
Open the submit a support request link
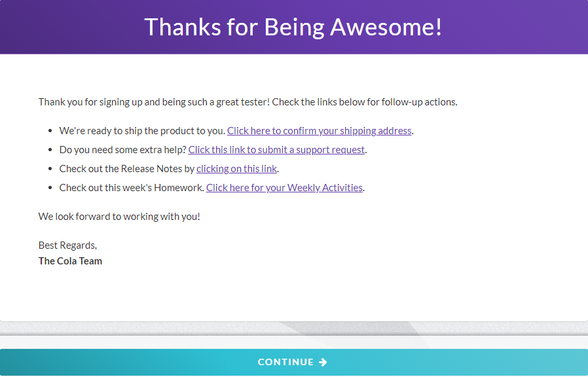pyautogui.click(x=276, y=149)
